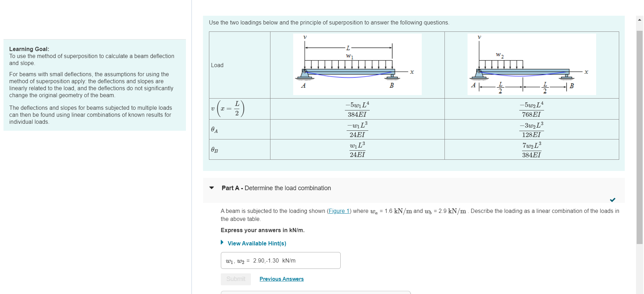Viewport: 644px width, 294px height.
Task: Click the Part A black triangle icon
Action: click(211, 188)
